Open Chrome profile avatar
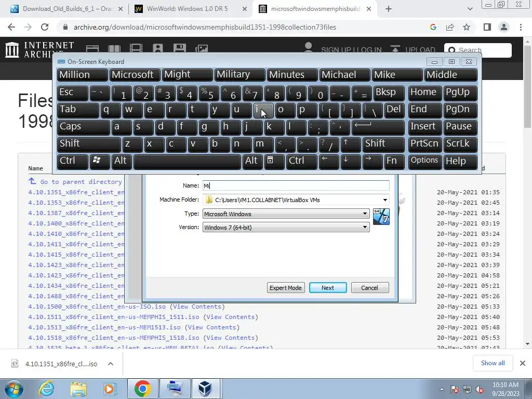This screenshot has width=532, height=399. click(504, 27)
